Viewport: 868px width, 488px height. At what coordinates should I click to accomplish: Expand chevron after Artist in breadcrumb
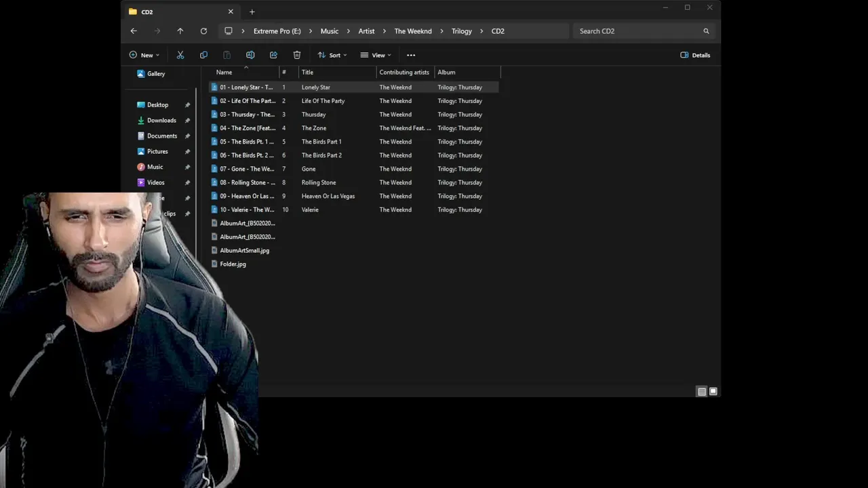point(384,31)
